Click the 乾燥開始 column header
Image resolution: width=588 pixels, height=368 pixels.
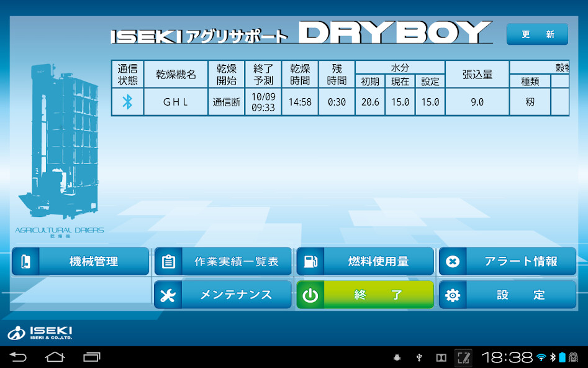226,75
